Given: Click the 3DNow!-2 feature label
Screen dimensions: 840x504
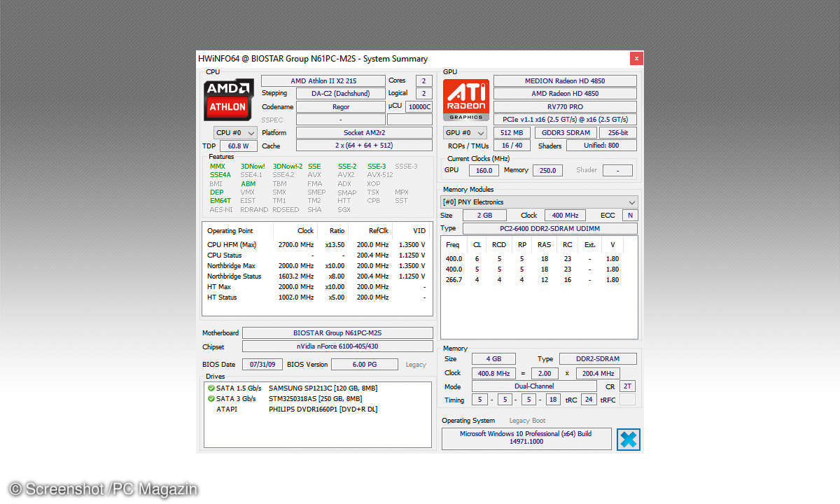Looking at the screenshot, I should 288,166.
